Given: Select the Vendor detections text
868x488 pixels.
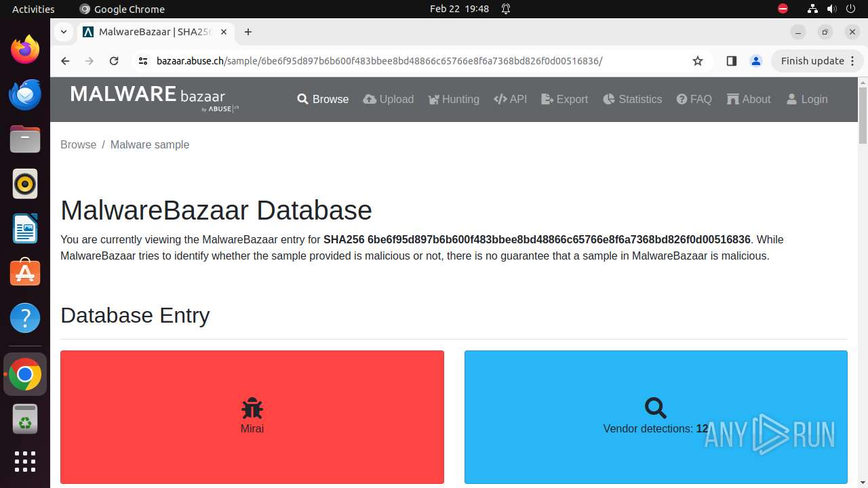Looking at the screenshot, I should 656,428.
